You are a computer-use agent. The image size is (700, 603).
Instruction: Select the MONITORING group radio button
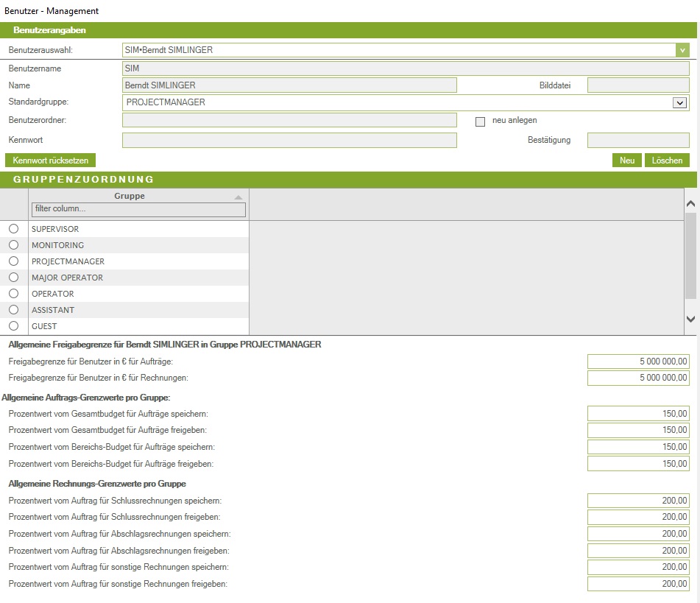tap(13, 245)
